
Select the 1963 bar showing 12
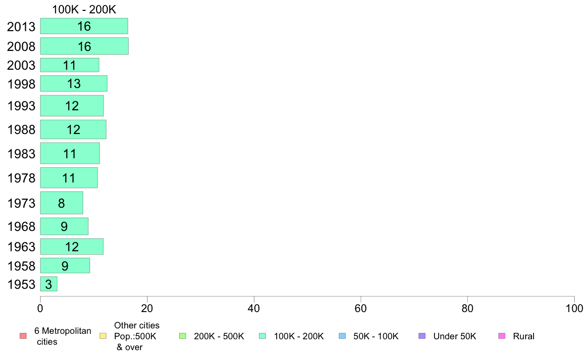(x=72, y=247)
